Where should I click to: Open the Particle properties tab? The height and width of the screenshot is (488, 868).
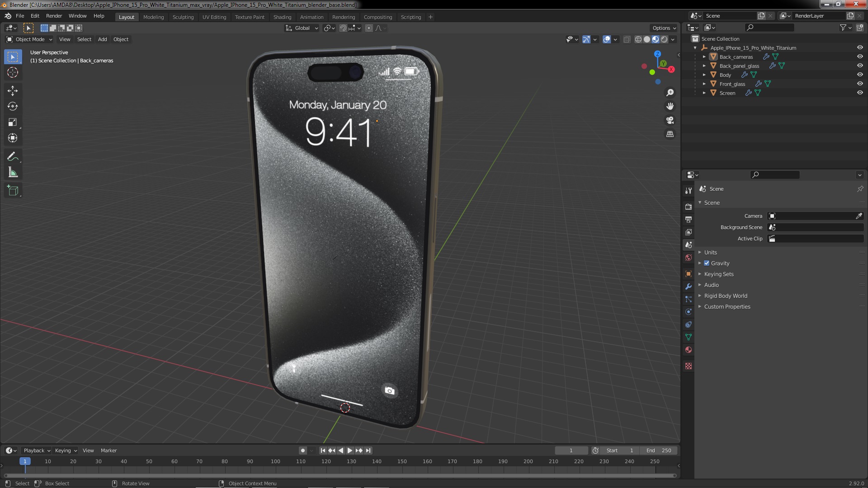[x=688, y=299]
